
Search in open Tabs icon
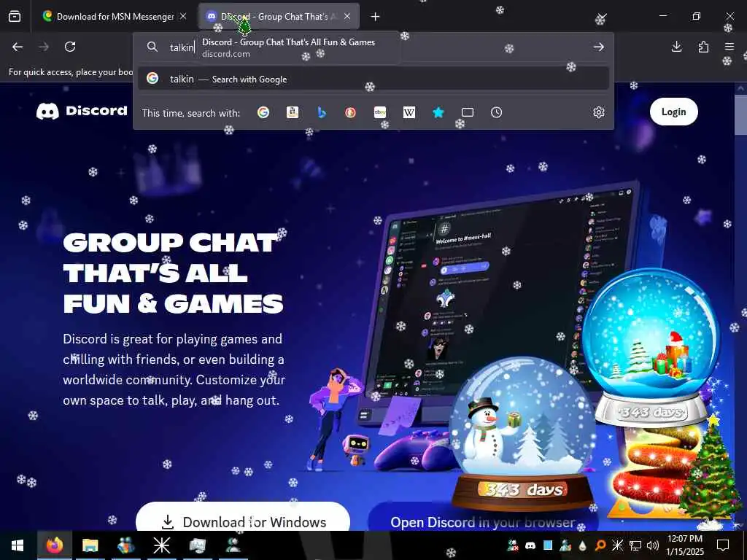(x=468, y=112)
